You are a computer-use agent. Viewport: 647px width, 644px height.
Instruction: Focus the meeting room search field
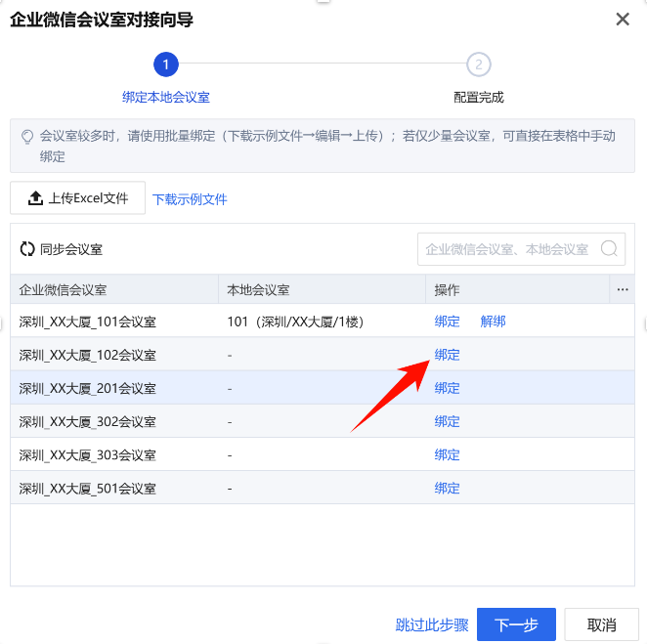click(x=508, y=249)
